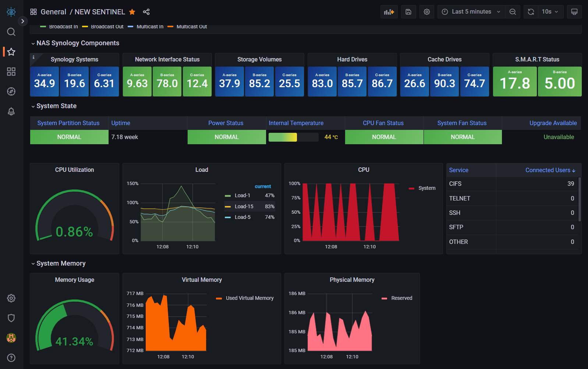588x369 pixels.
Task: Open the Last 5 minutes time picker
Action: coord(471,12)
